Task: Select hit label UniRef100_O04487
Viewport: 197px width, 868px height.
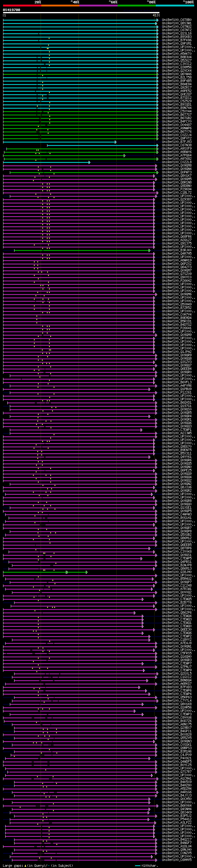Action: [177, 125]
